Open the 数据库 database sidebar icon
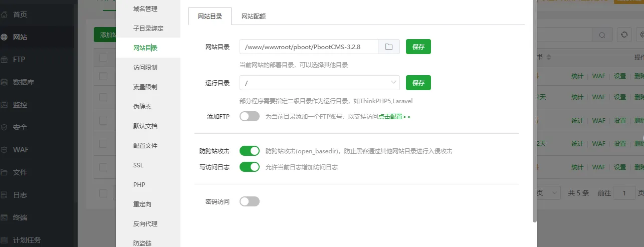This screenshot has height=247, width=644. tap(5, 82)
